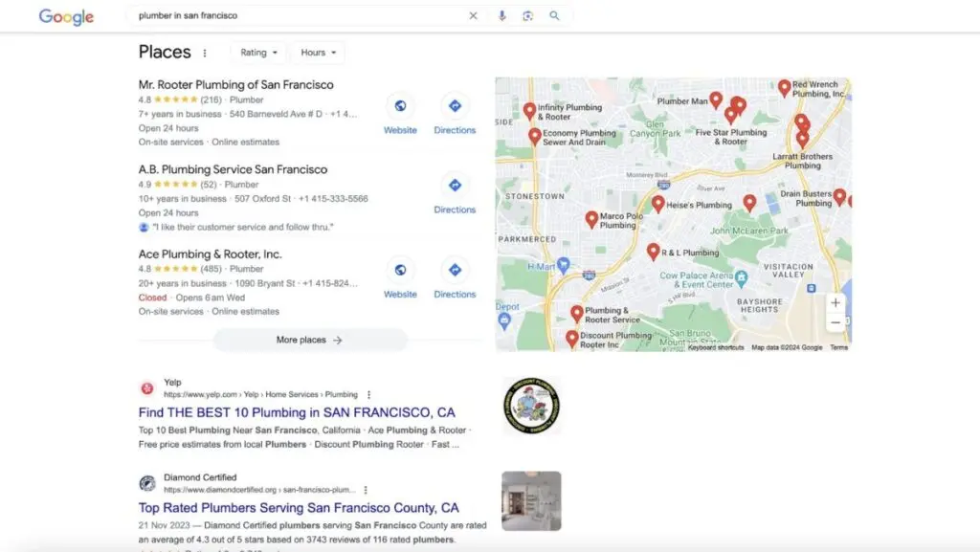The width and height of the screenshot is (980, 552).
Task: Click the magnifying glass search button
Action: [554, 16]
